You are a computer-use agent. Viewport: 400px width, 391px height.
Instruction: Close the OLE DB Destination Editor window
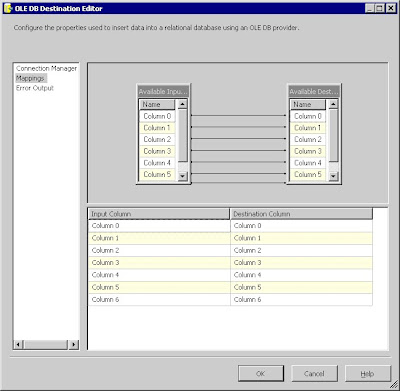(391, 8)
